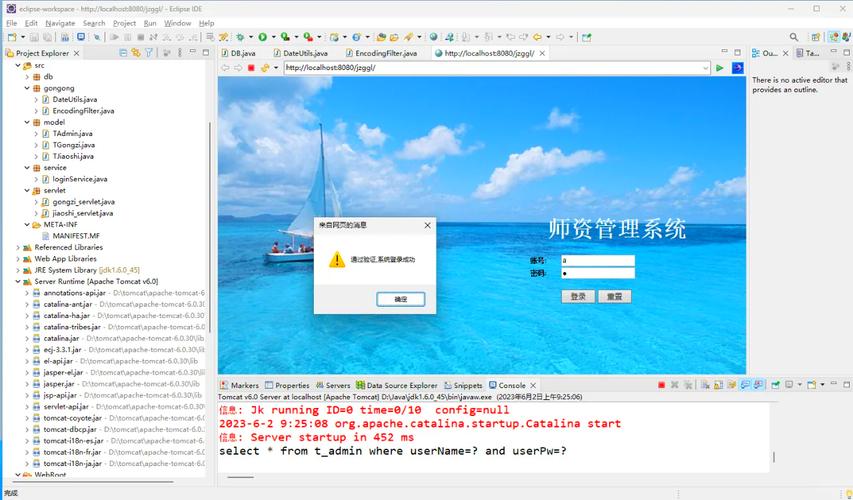Click the Save toolbar icon

click(34, 37)
